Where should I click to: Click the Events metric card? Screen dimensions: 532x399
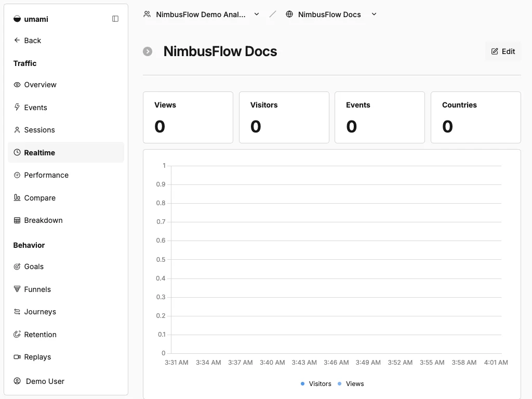[x=380, y=117]
